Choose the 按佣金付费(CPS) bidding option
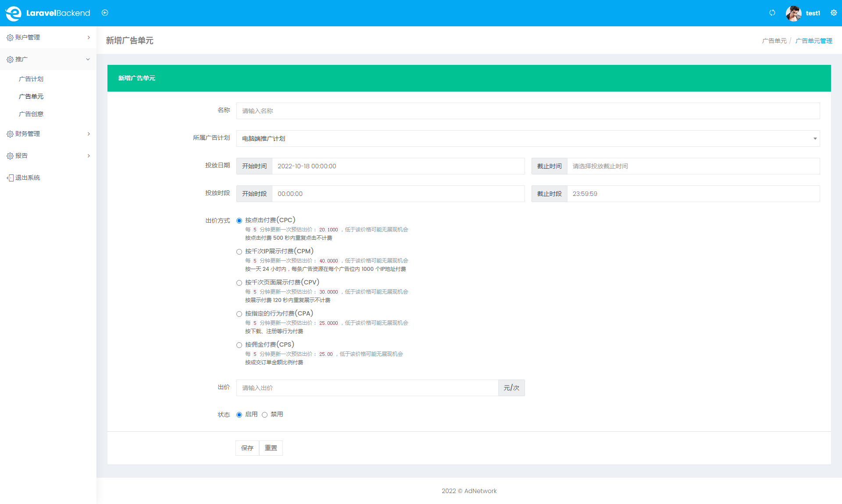 point(239,345)
